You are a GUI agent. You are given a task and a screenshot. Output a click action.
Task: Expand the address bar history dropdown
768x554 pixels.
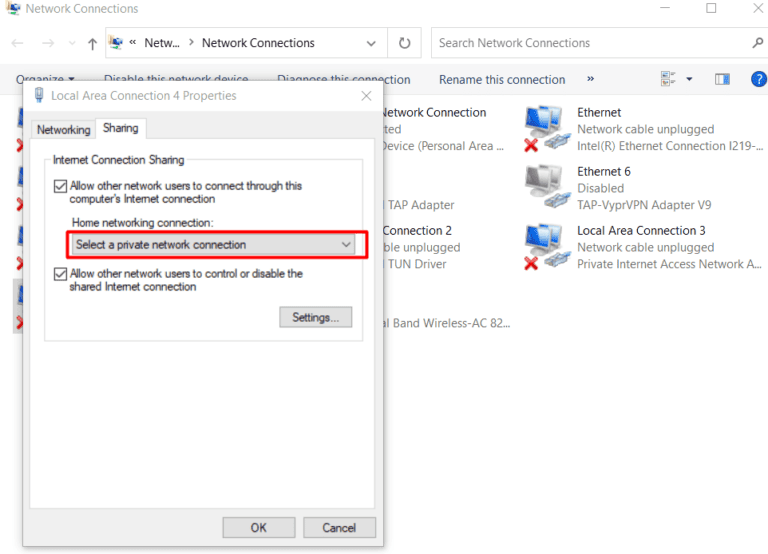369,43
